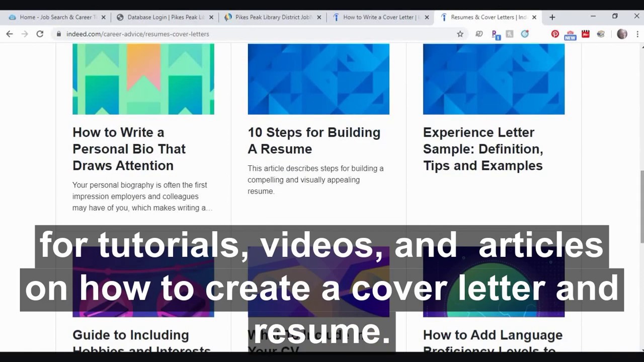Open 'Experience Letter Sample: Definition, Tips and Examples'

click(x=483, y=149)
